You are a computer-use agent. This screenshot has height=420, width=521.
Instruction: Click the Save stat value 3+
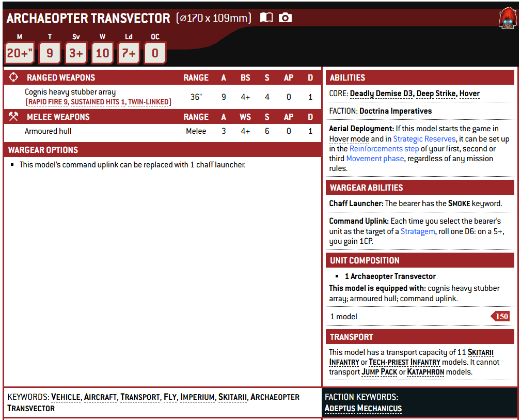[x=76, y=53]
